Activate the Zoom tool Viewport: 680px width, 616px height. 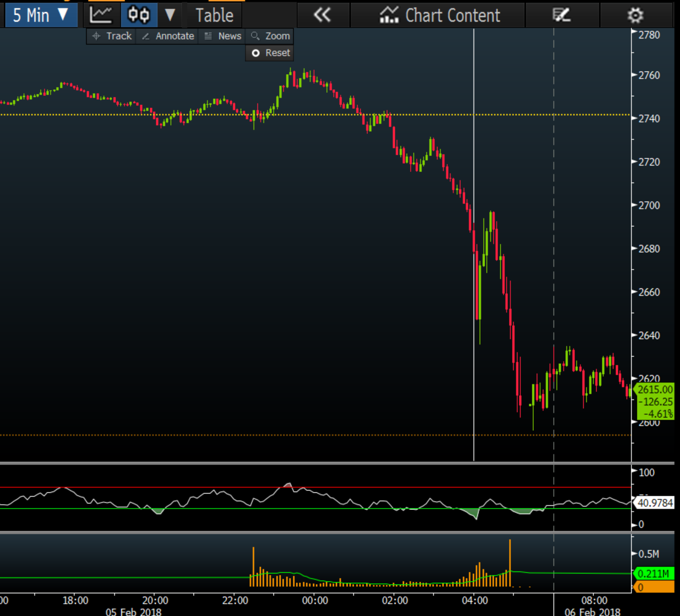[270, 36]
